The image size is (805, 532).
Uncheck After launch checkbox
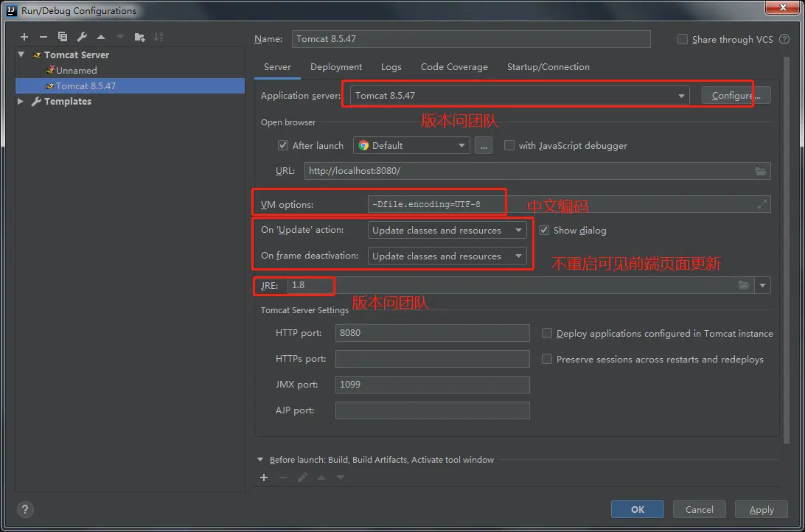coord(283,145)
